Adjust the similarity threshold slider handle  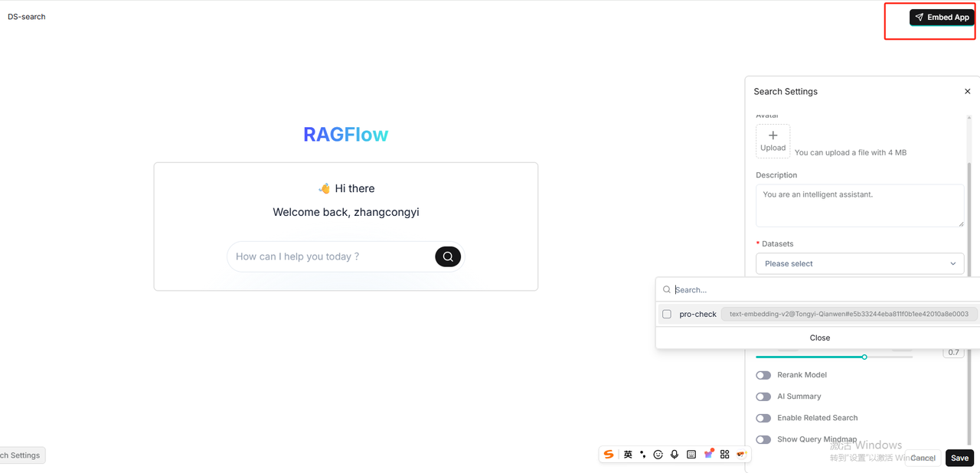[864, 357]
